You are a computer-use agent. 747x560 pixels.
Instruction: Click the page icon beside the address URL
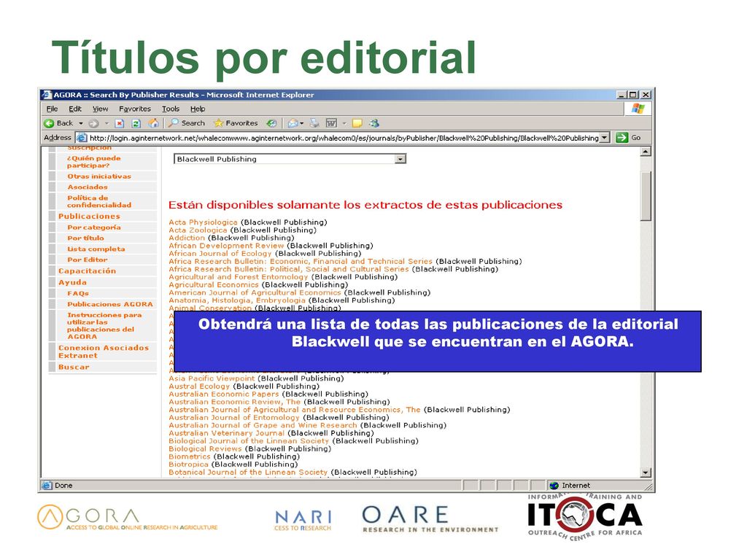pyautogui.click(x=82, y=138)
